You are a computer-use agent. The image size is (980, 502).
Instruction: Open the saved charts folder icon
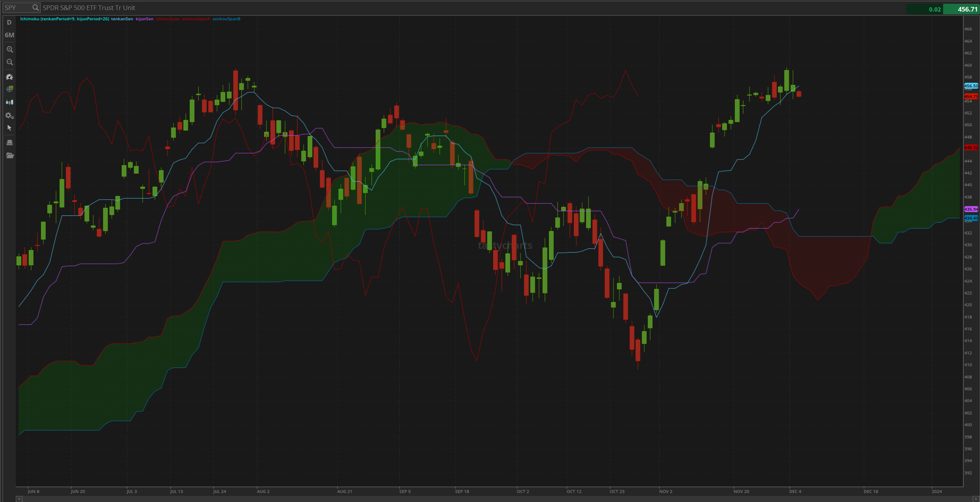point(10,156)
